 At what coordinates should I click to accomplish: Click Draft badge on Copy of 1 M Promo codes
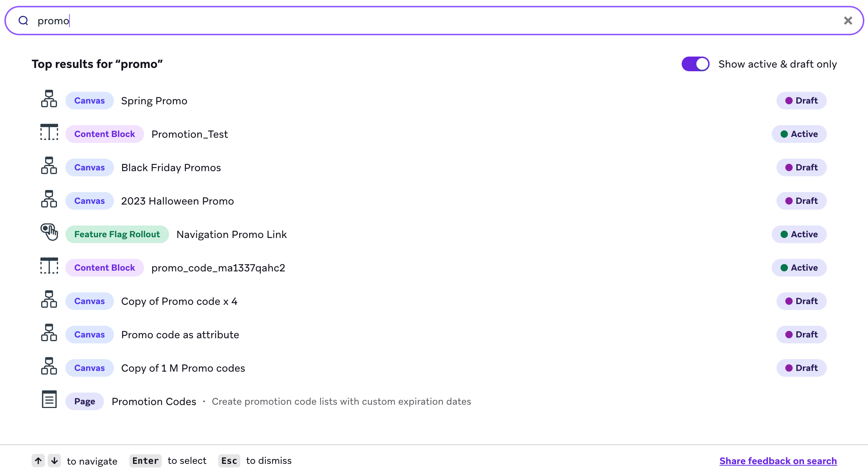coord(801,368)
